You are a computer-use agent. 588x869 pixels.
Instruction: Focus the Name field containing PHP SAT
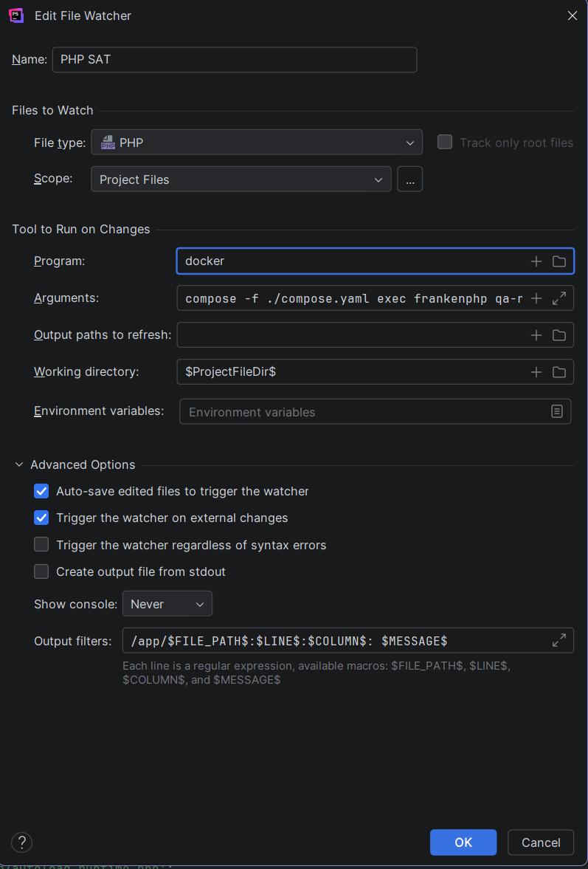[x=235, y=60]
